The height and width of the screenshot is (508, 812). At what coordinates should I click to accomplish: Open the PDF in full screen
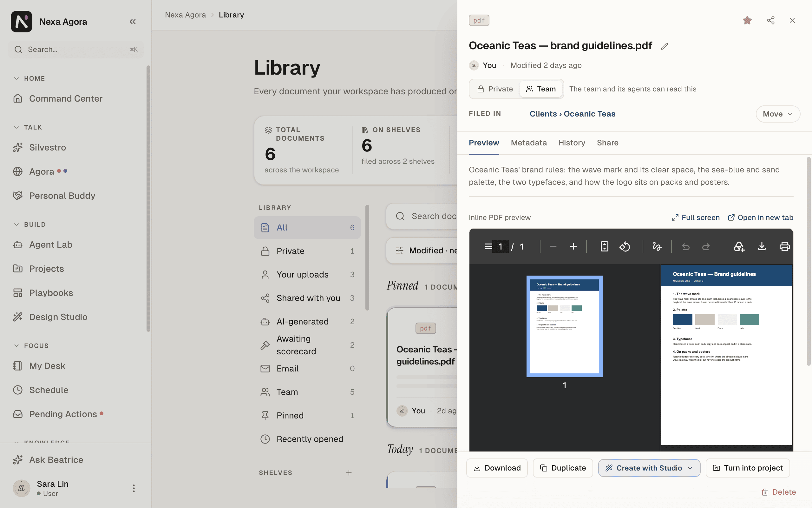click(x=696, y=218)
